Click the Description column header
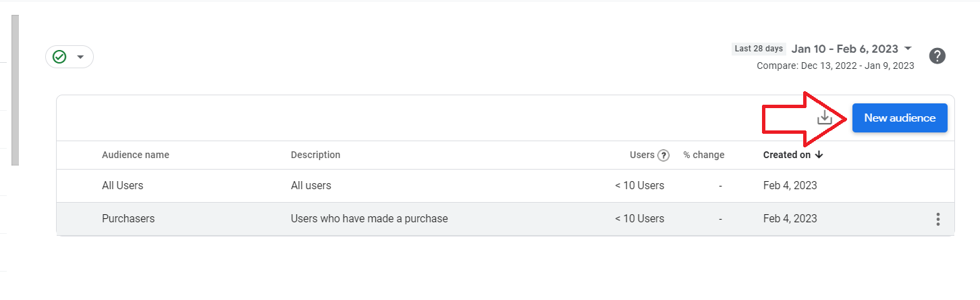This screenshot has height=300, width=980. [x=315, y=155]
